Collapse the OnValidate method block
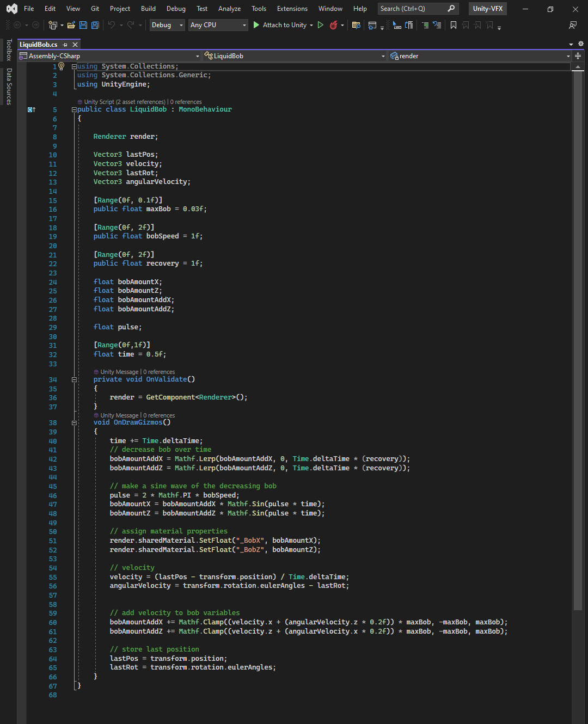The height and width of the screenshot is (724, 588). click(x=74, y=379)
